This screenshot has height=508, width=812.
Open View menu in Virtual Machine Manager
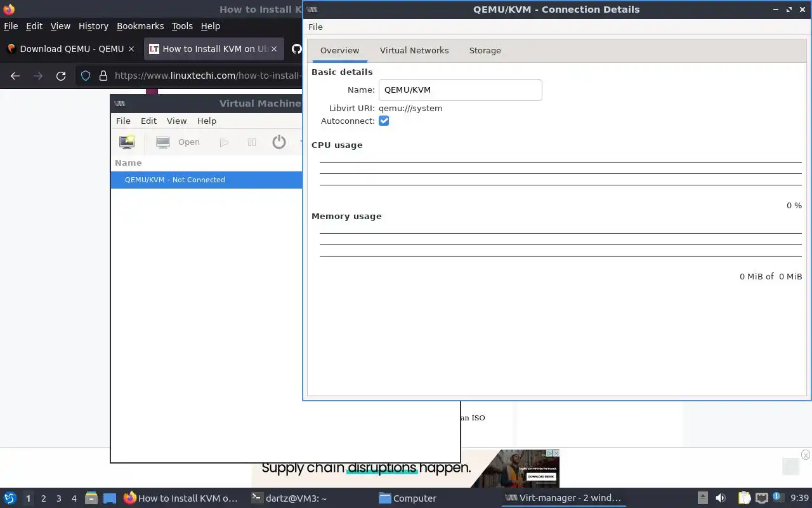click(x=176, y=121)
